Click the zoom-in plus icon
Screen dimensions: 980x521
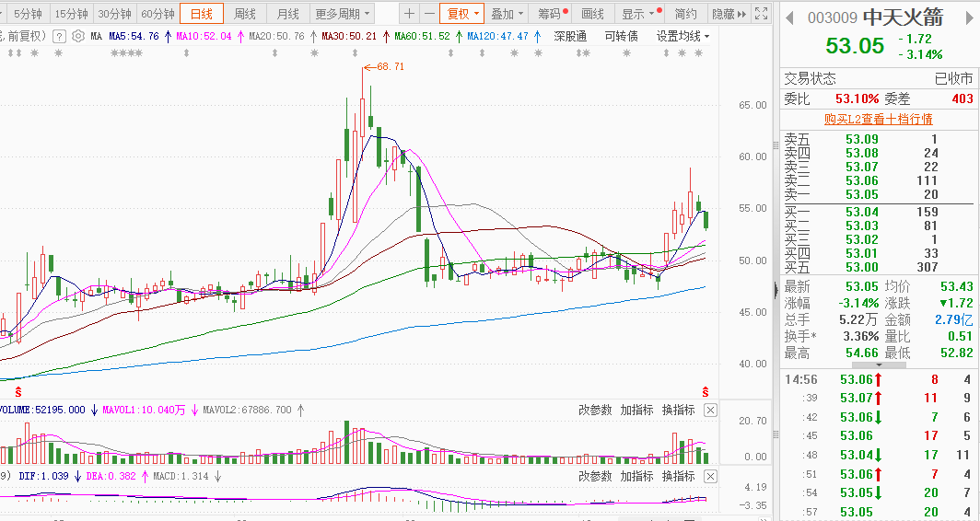(x=409, y=14)
